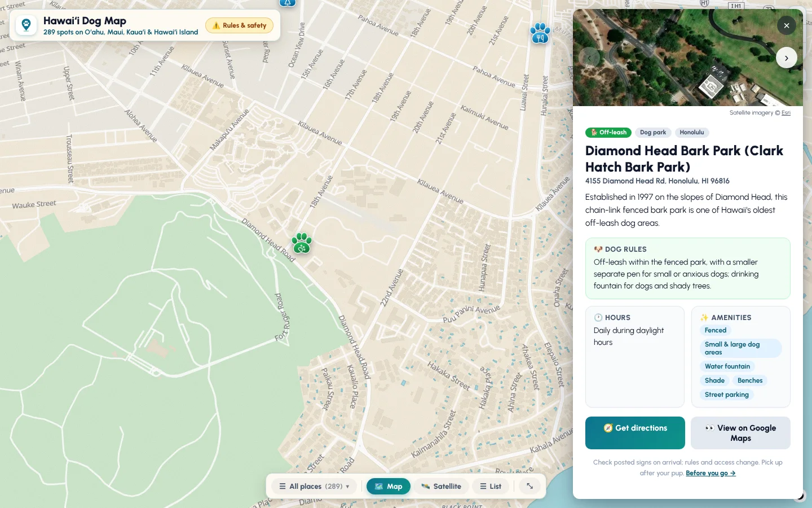Click the Dog park tag
The width and height of the screenshot is (812, 508).
coord(653,133)
